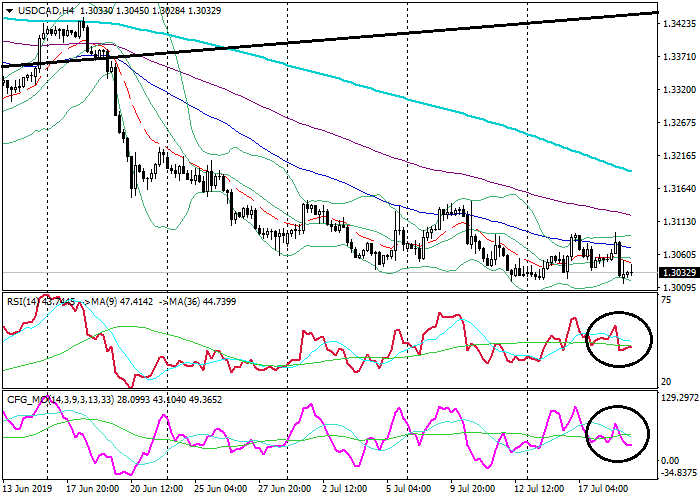700x500 pixels.
Task: Select the black circle on RSI panel
Action: [x=618, y=337]
